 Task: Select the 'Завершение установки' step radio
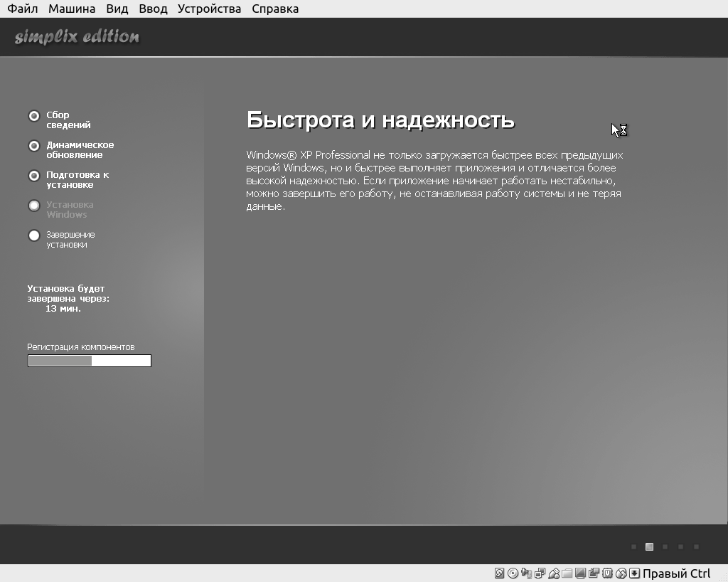pyautogui.click(x=33, y=236)
